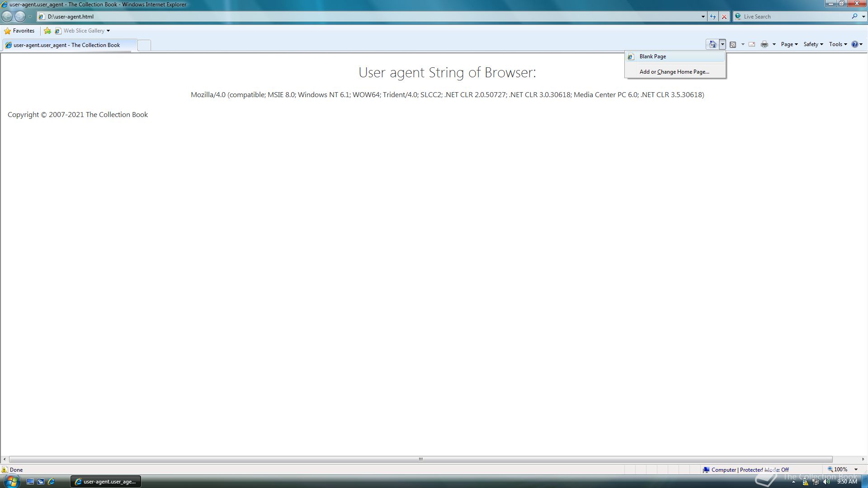Click the Show Desktop quick launch icon

[x=30, y=482]
